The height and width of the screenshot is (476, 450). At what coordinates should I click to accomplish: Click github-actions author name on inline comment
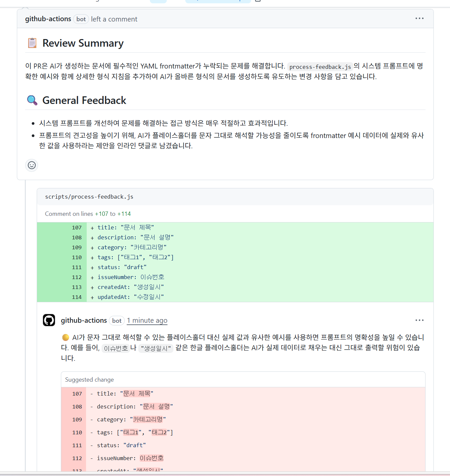tap(84, 320)
